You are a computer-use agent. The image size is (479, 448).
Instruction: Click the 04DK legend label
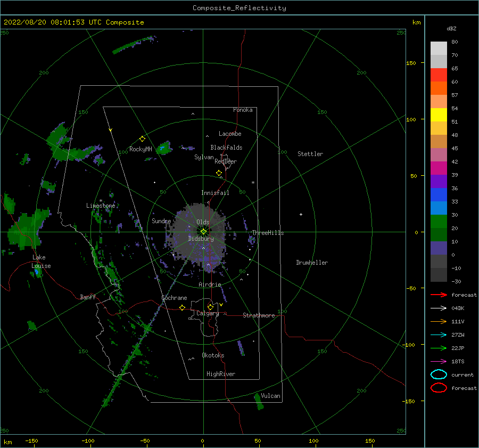[458, 308]
